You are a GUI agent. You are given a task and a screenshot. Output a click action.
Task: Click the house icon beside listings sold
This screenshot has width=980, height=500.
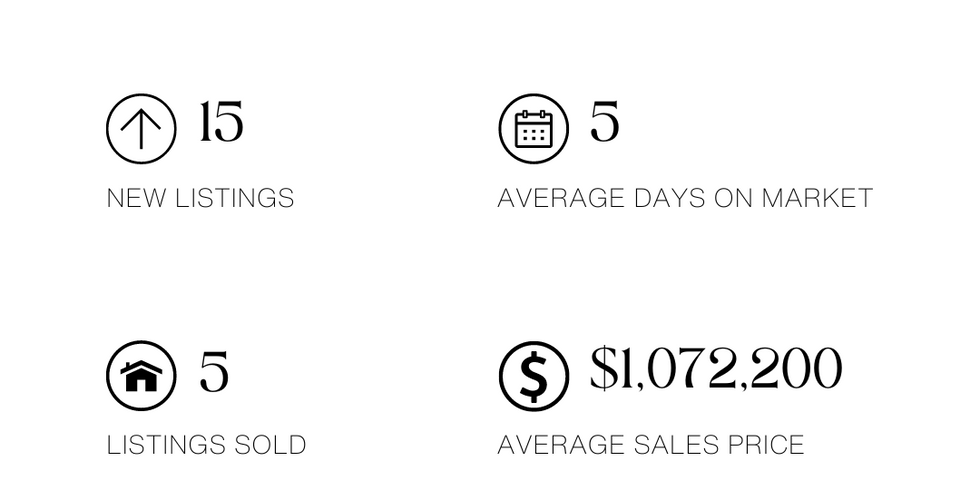coord(141,376)
